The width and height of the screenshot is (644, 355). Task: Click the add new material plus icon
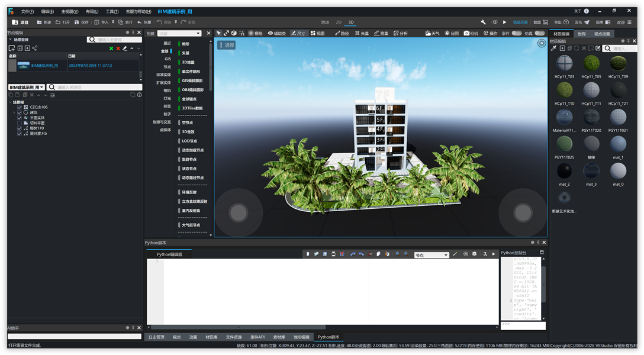[562, 49]
